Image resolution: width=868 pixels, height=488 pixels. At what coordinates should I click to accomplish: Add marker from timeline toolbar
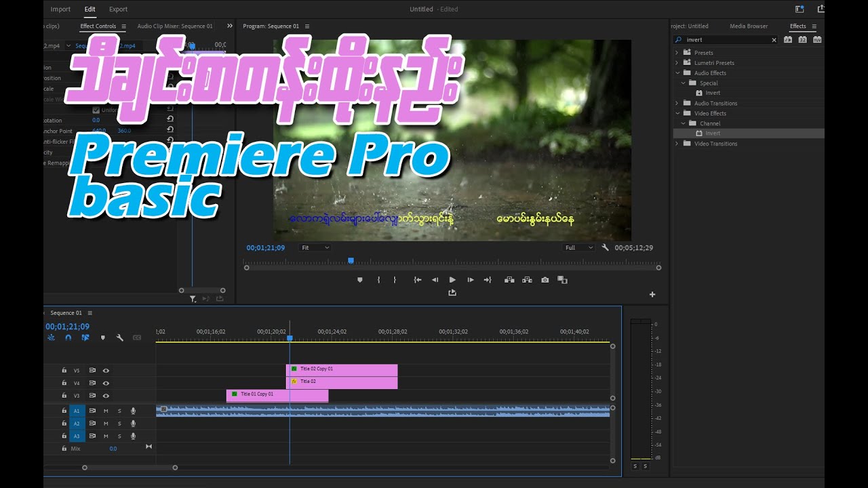(103, 338)
